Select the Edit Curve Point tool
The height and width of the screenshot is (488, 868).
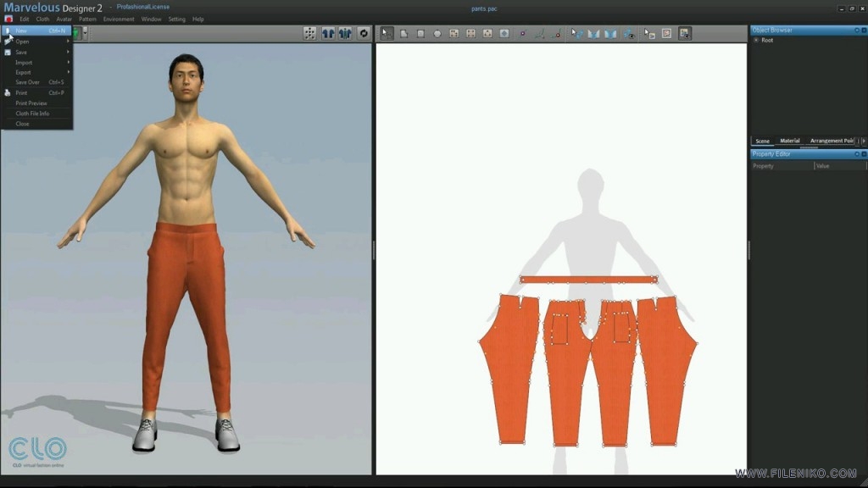556,34
